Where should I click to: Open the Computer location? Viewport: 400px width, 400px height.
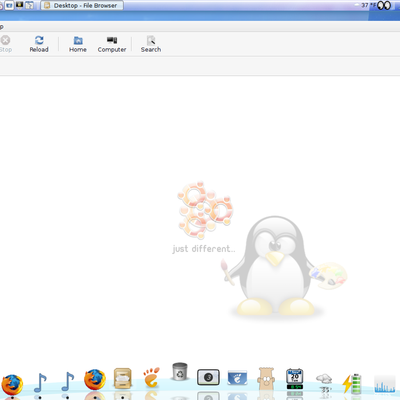[x=112, y=44]
